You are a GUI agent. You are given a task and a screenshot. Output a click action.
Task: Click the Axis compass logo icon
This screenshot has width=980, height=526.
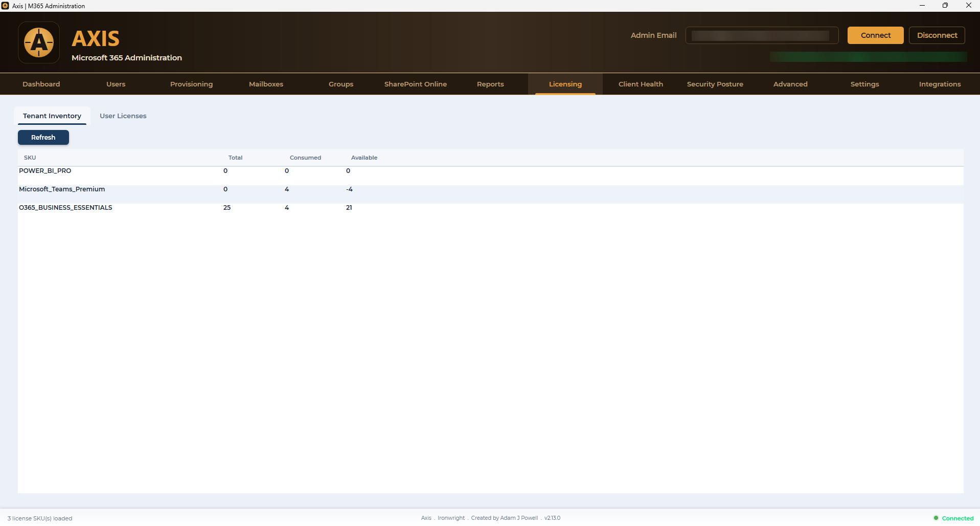click(39, 42)
